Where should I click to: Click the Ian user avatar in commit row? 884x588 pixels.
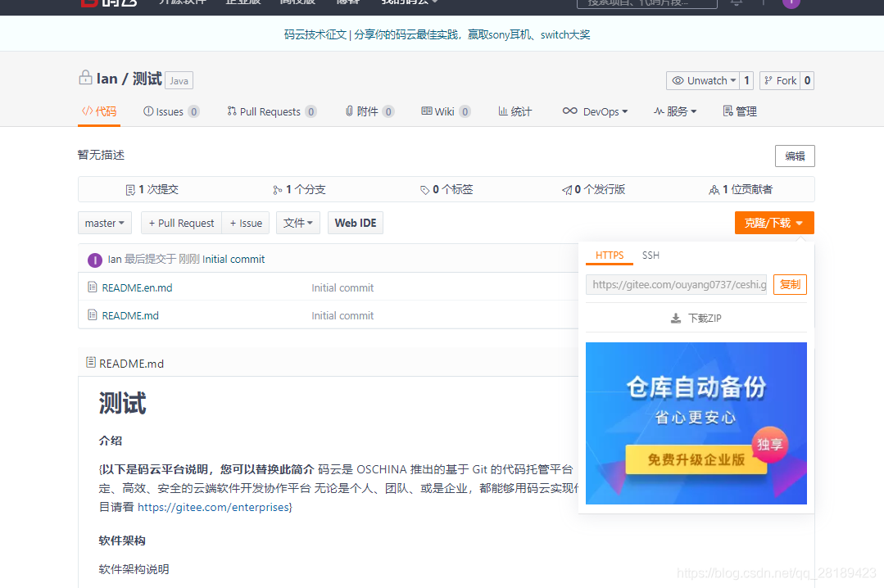point(95,260)
